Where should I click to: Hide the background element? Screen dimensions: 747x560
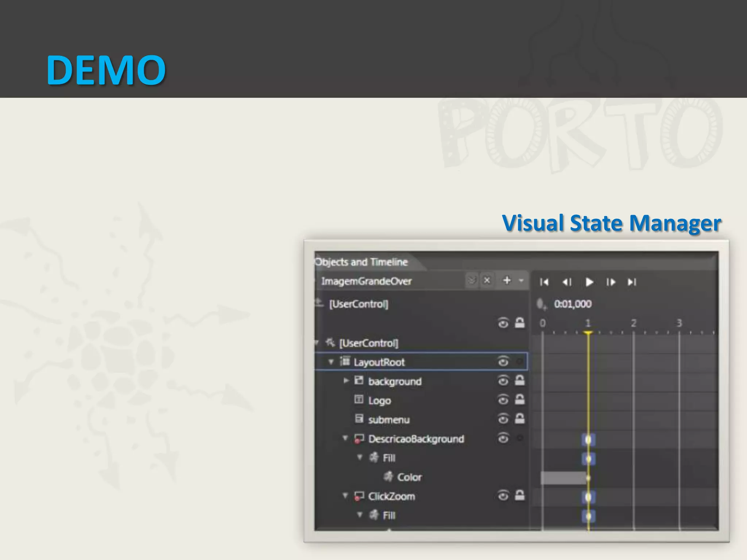tap(503, 381)
